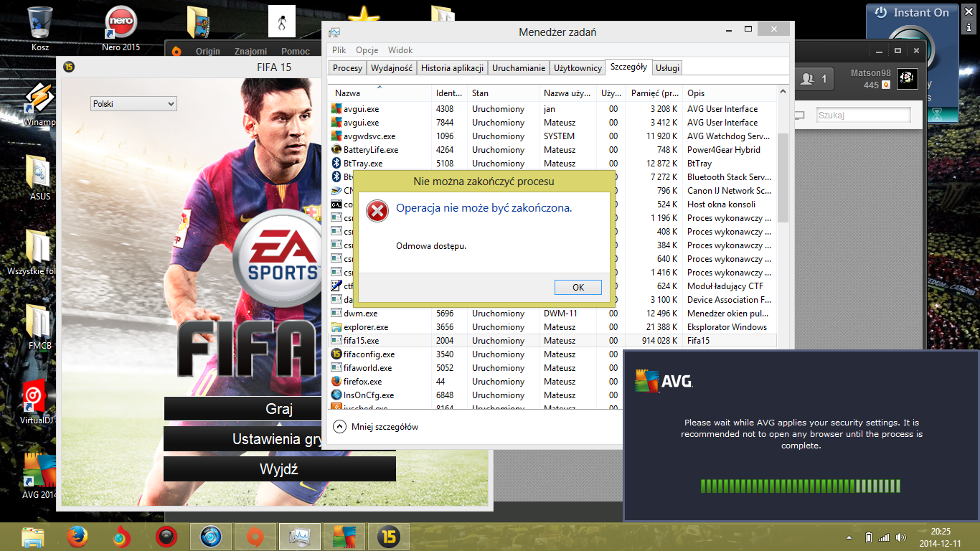Check the network signal tray icon

pyautogui.click(x=884, y=537)
